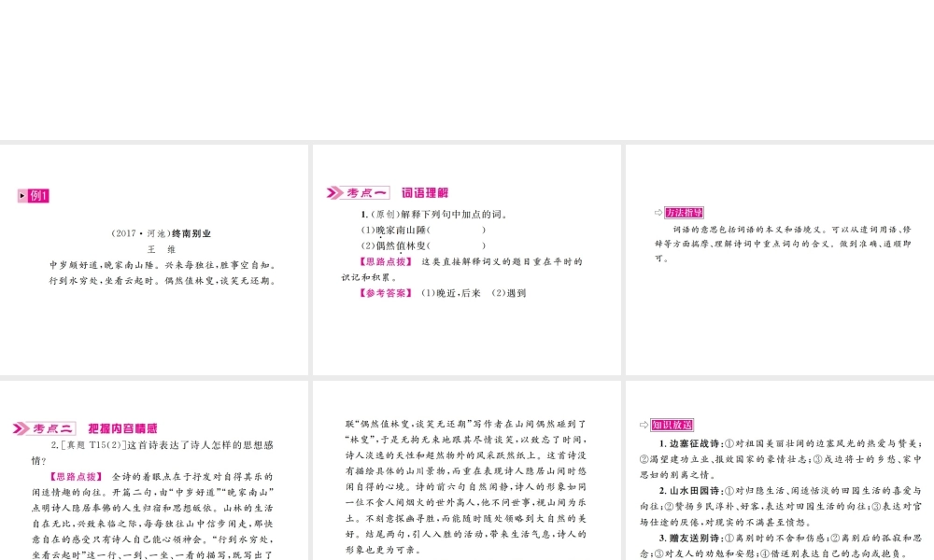934x560 pixels.
Task: Click the text 2. 山水田园诗
Action: 691,490
